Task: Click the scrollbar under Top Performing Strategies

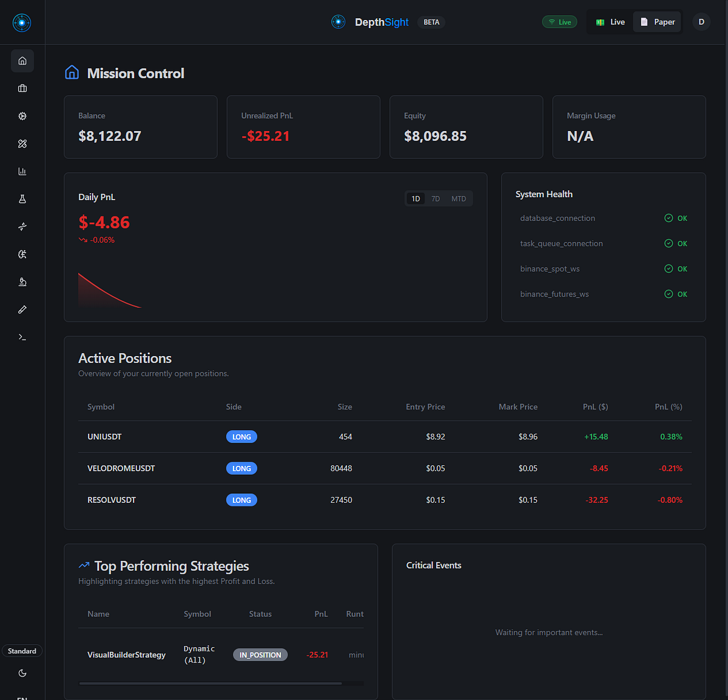Action: pyautogui.click(x=210, y=683)
